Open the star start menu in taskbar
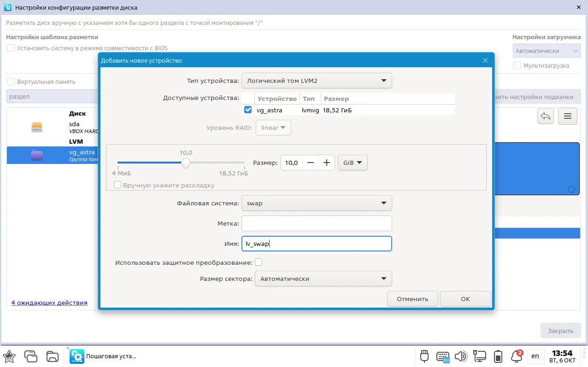The width and height of the screenshot is (588, 367). [9, 356]
